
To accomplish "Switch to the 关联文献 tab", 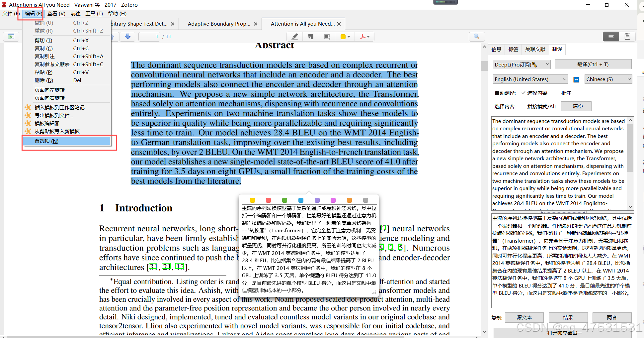I will [x=535, y=50].
